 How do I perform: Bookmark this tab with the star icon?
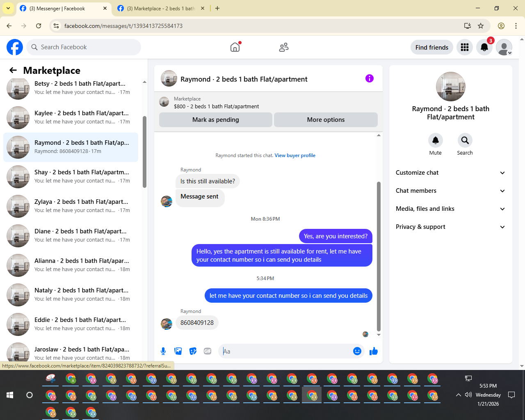[481, 26]
